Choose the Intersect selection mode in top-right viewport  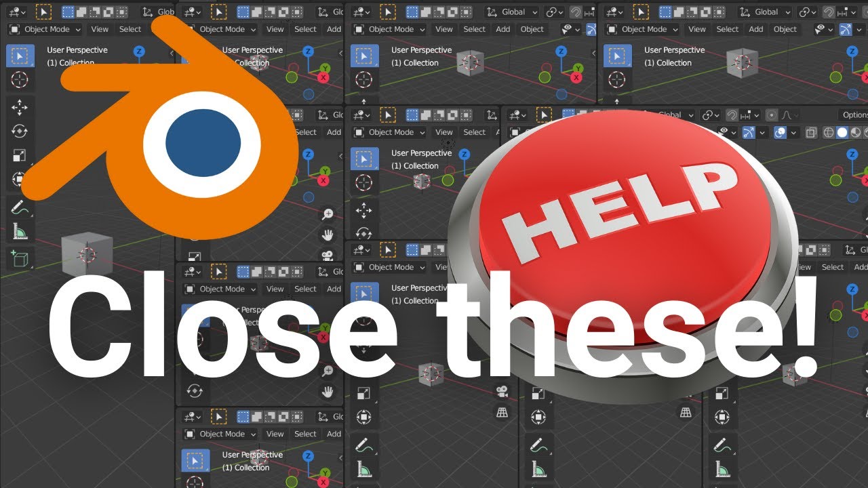(x=719, y=12)
